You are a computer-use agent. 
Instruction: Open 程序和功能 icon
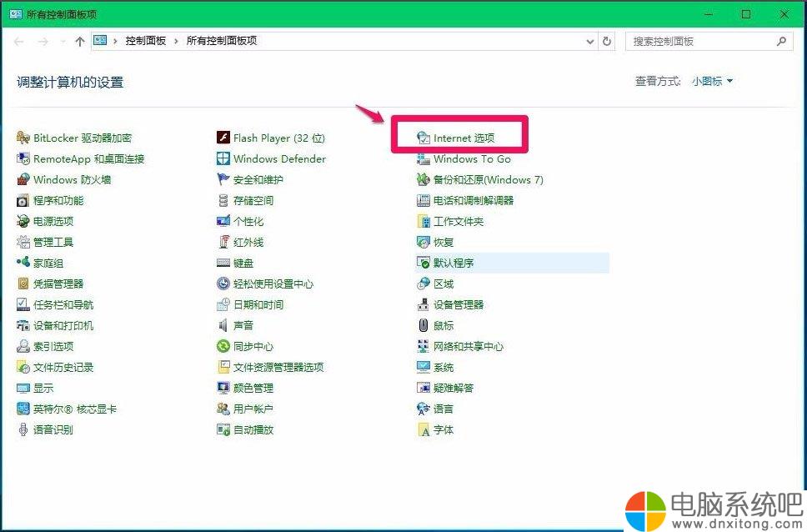coord(23,200)
